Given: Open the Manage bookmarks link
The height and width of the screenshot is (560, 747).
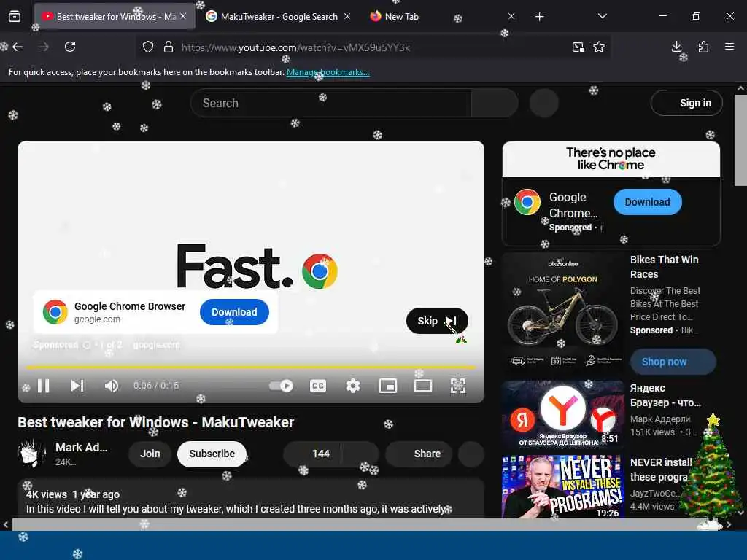Looking at the screenshot, I should point(328,72).
